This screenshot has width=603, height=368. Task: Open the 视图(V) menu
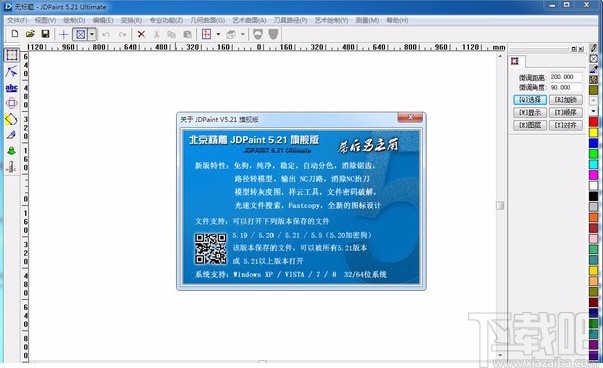tap(45, 20)
